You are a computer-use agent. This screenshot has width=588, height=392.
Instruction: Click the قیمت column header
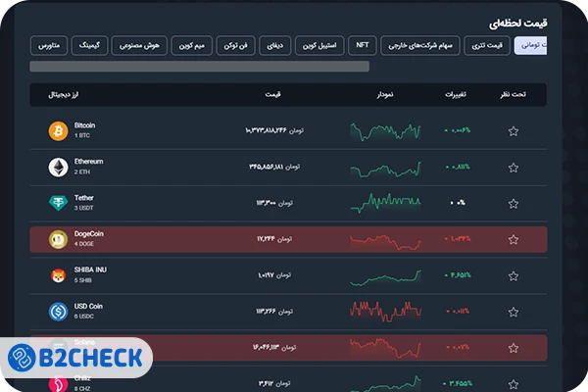273,94
